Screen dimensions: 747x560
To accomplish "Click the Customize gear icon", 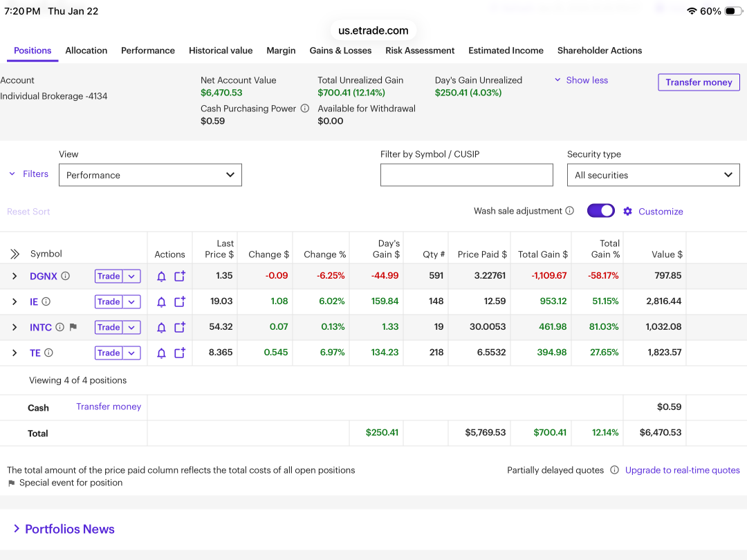I will pyautogui.click(x=627, y=212).
